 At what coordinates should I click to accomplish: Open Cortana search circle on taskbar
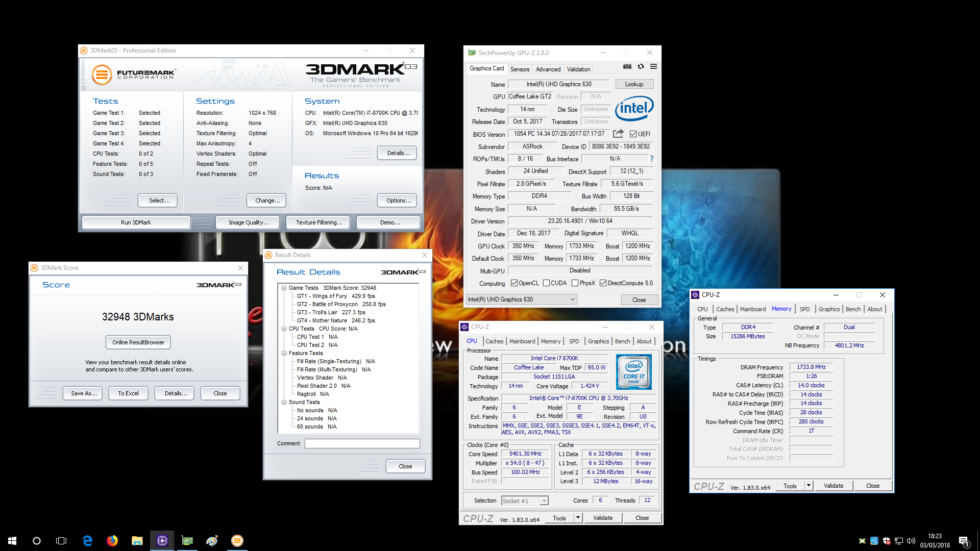point(37,541)
